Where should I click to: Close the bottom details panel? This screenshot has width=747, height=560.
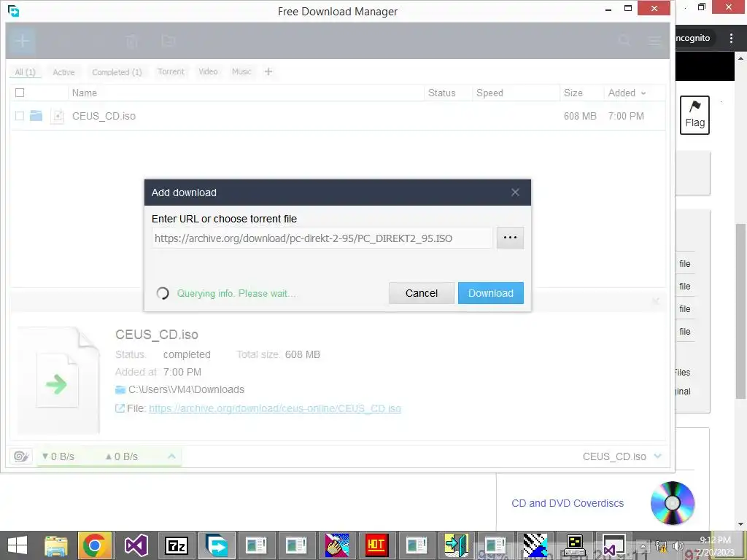[x=656, y=301]
